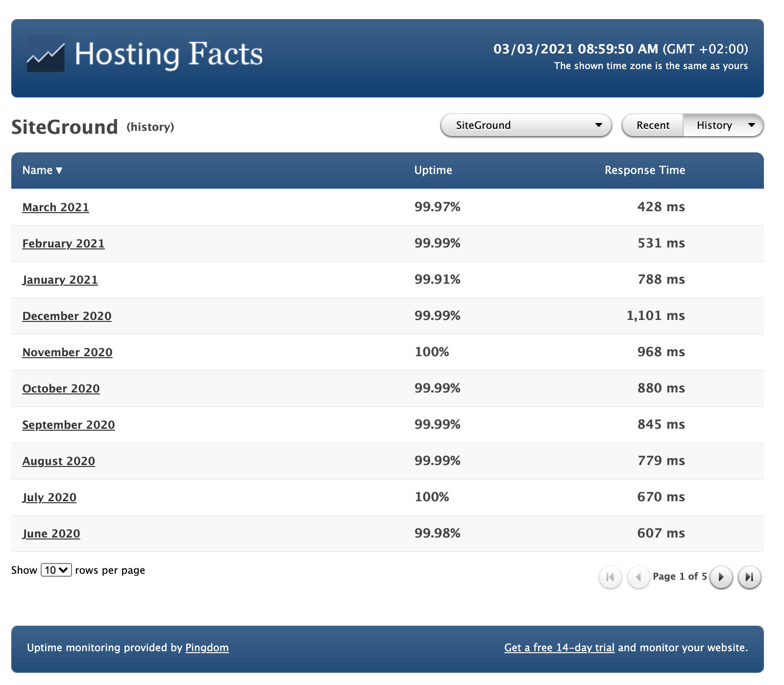Open March 2021 report

tap(56, 207)
